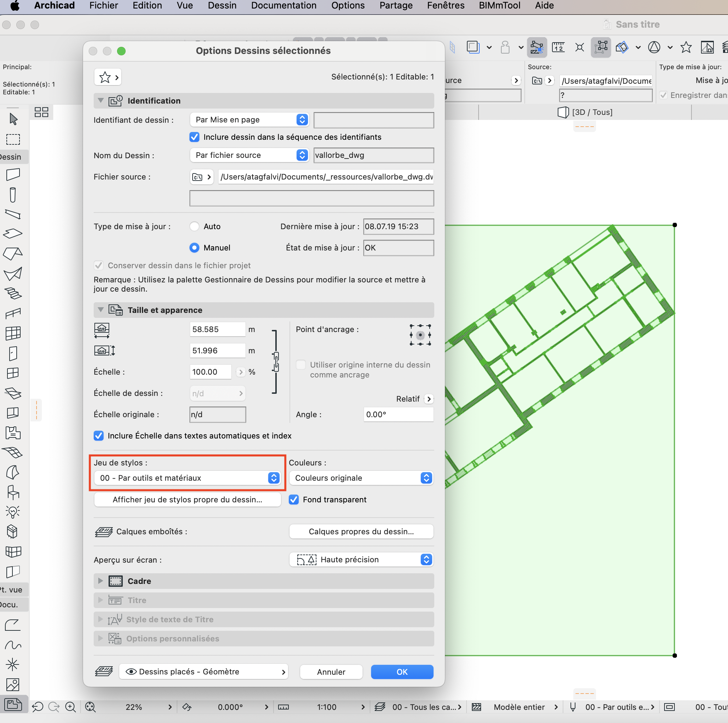Open the Dessin menu
Screen dimensions: 728x723
[222, 6]
